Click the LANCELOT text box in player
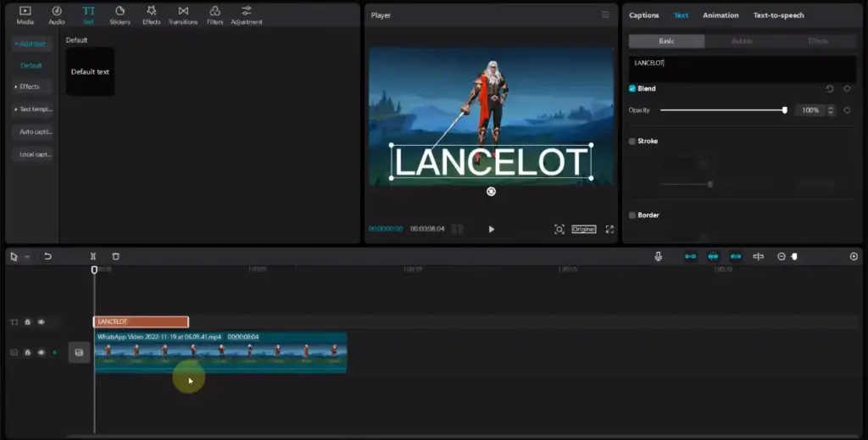This screenshot has width=868, height=440. point(491,162)
